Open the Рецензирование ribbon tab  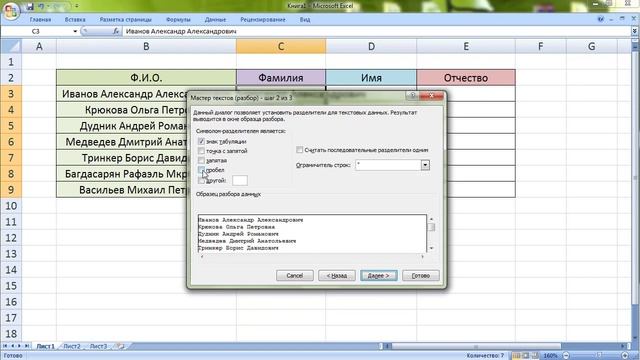[x=263, y=20]
